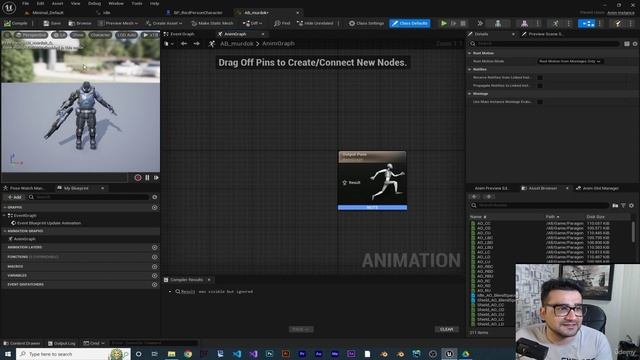
Task: Click Make Static Mesh button
Action: (212, 23)
